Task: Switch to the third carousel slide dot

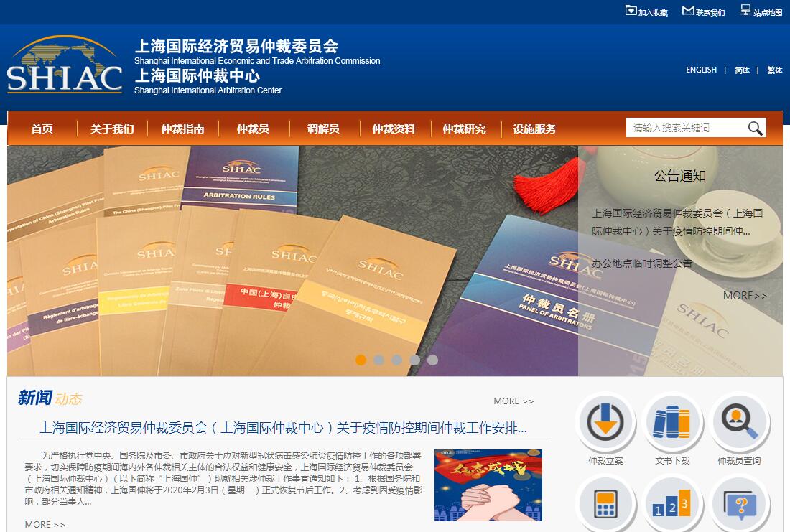Action: [396, 360]
